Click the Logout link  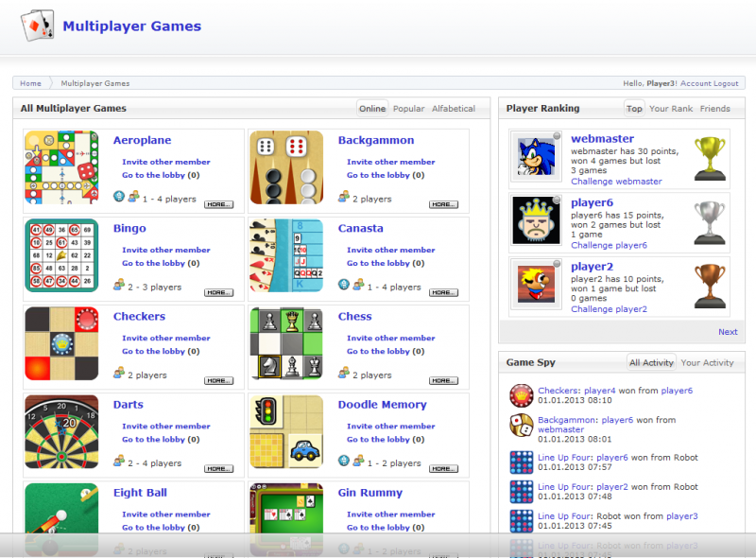[x=726, y=82]
